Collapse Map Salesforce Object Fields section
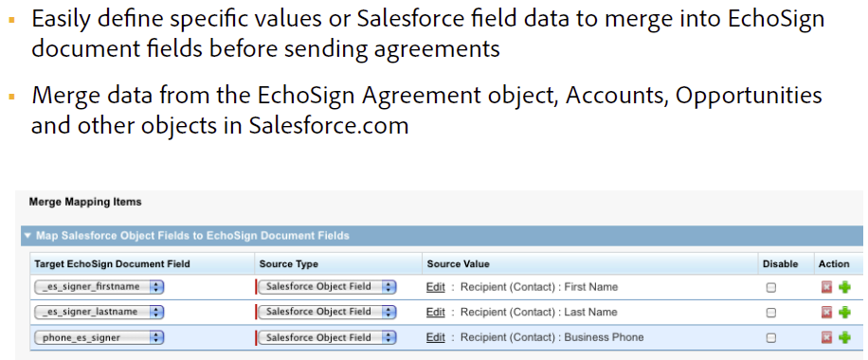868x360 pixels. tap(28, 236)
